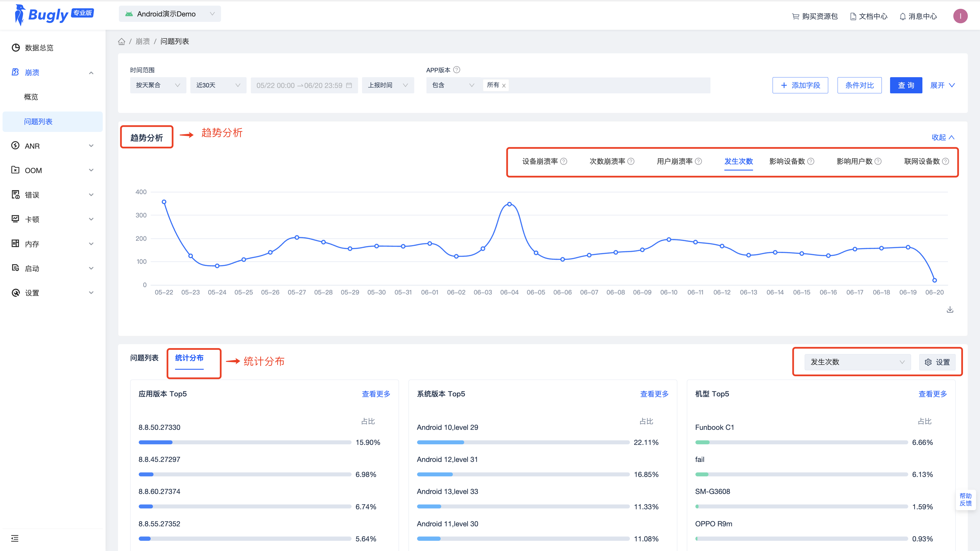This screenshot has height=551, width=980.
Task: Open user avatar menu
Action: tap(960, 16)
